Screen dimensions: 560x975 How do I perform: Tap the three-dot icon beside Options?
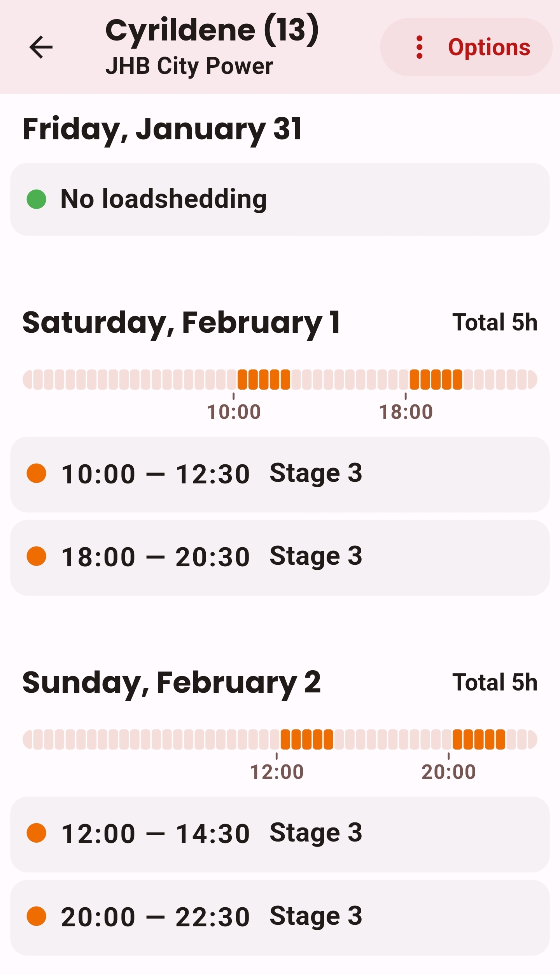click(419, 47)
